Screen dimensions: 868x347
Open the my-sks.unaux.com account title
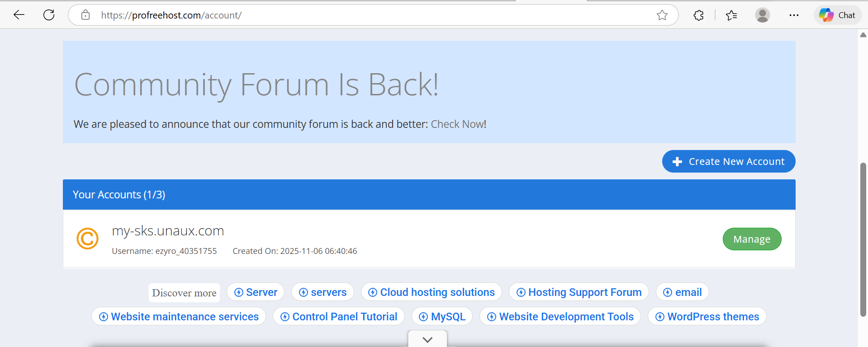click(168, 231)
